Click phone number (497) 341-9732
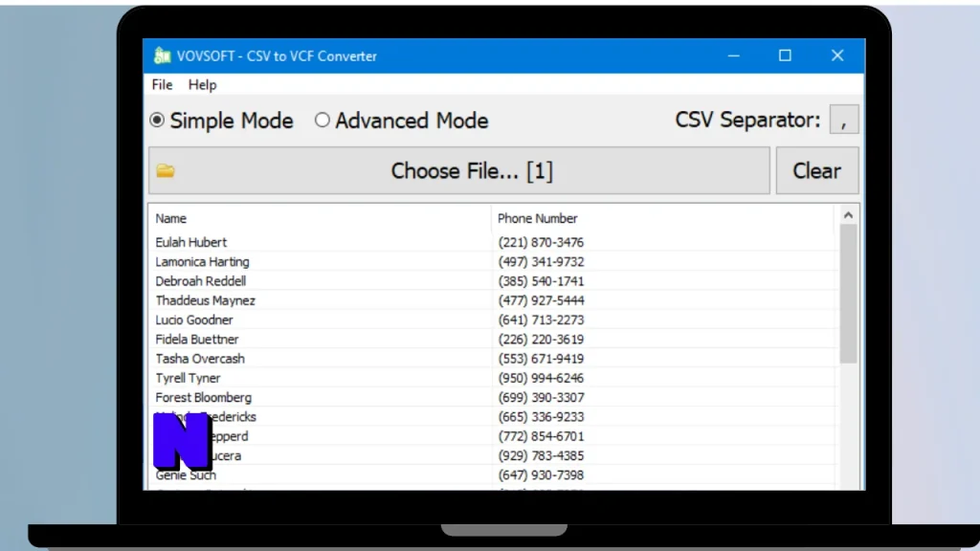This screenshot has width=980, height=551. (541, 261)
